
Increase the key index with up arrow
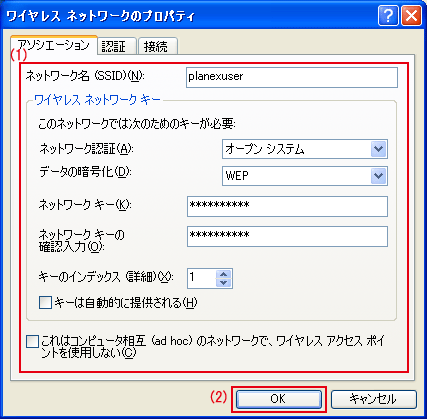coord(224,274)
